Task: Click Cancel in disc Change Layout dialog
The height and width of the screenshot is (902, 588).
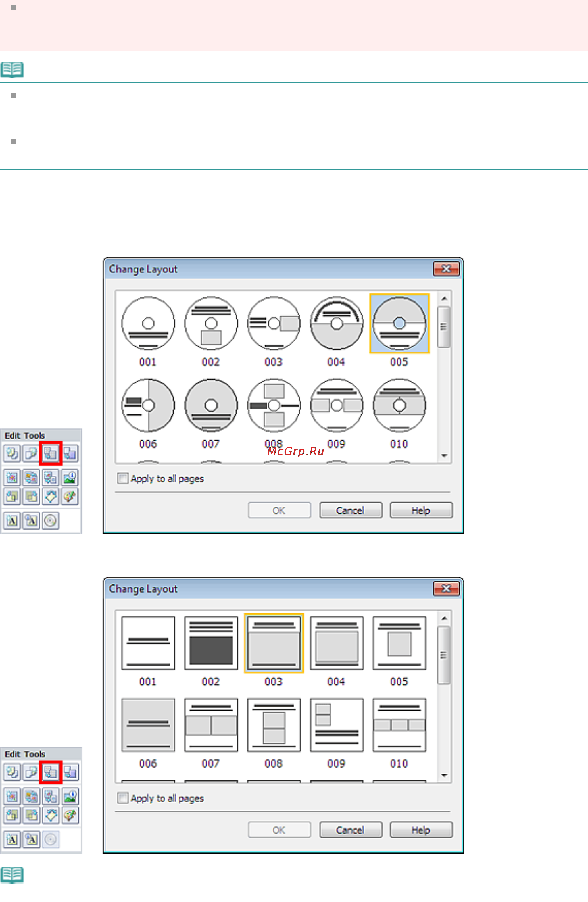Action: 351,510
